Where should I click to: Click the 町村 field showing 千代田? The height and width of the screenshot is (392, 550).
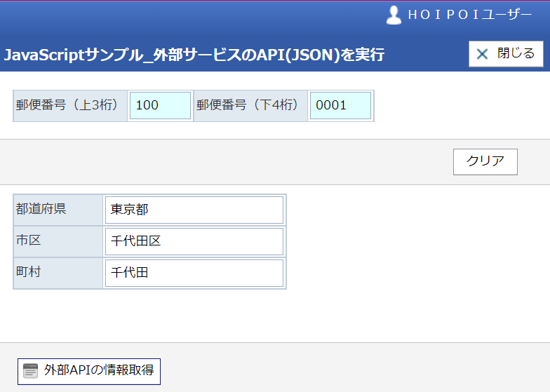pos(194,273)
